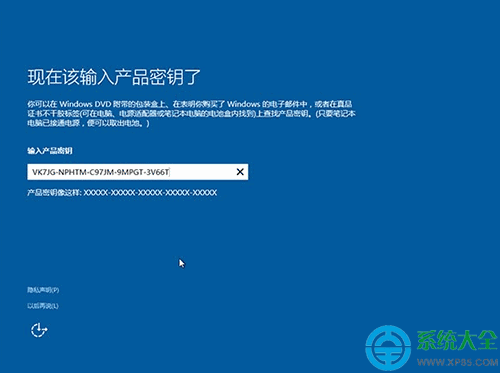Open the Ease of Access icon

39,330
